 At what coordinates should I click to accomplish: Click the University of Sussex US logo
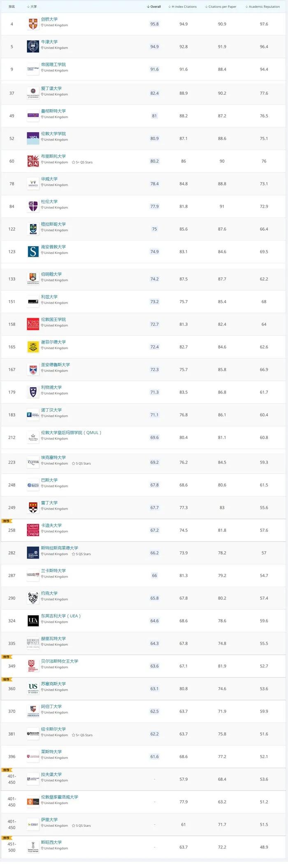[33, 689]
